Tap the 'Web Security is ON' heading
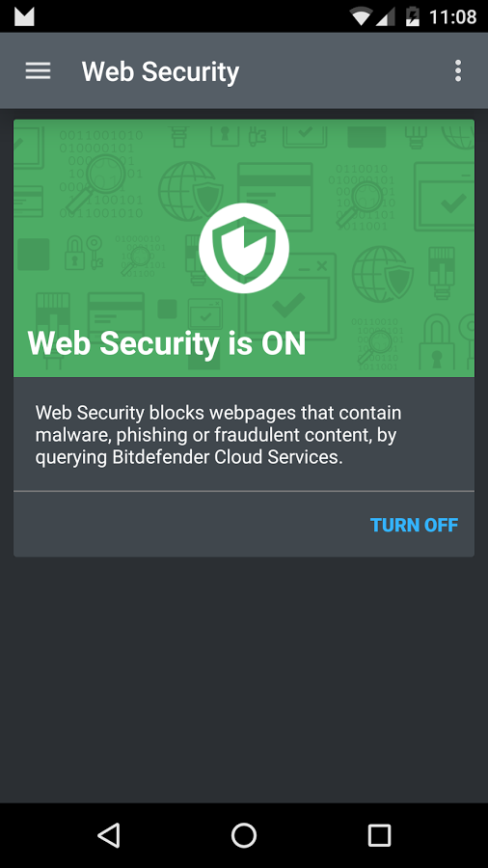This screenshot has height=868, width=488. [167, 343]
